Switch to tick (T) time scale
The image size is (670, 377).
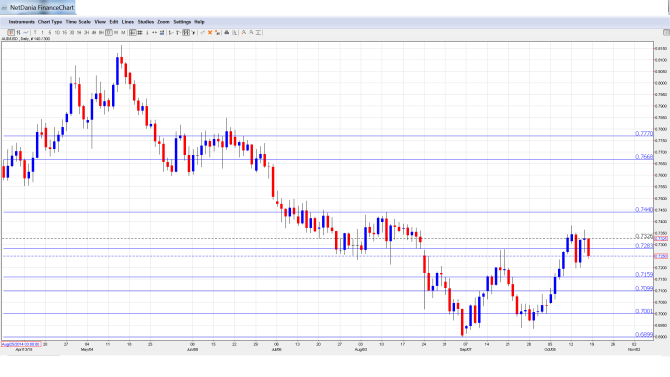coord(35,32)
